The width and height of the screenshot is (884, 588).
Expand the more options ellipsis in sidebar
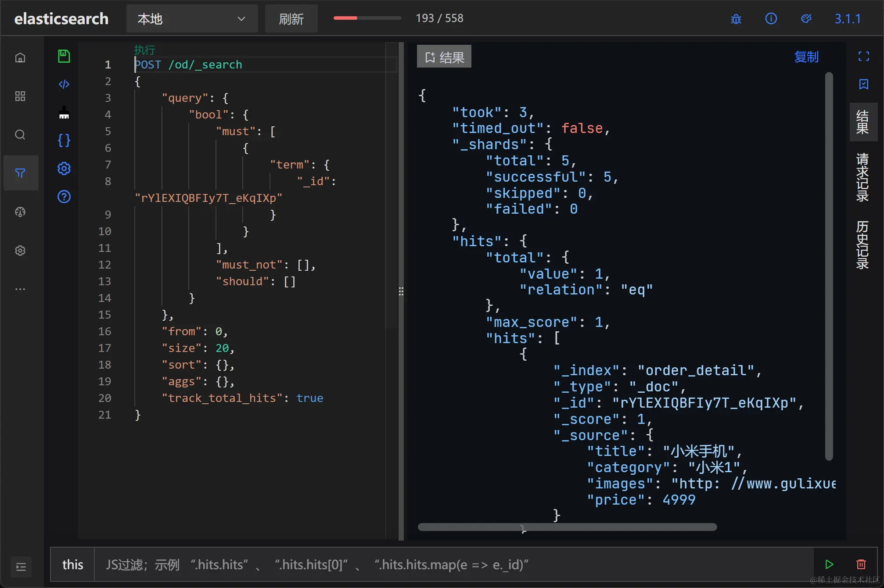point(20,289)
